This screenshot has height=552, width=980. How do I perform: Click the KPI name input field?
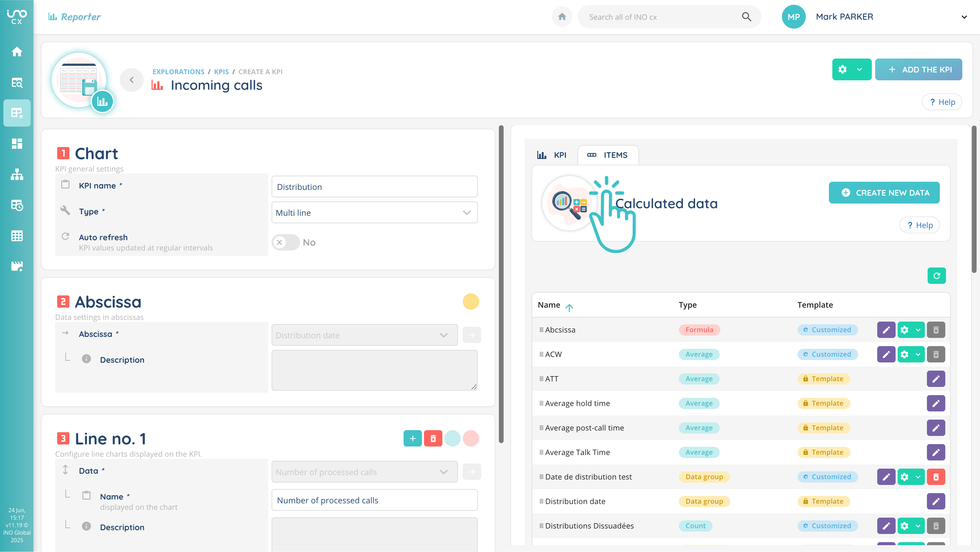[x=374, y=187]
